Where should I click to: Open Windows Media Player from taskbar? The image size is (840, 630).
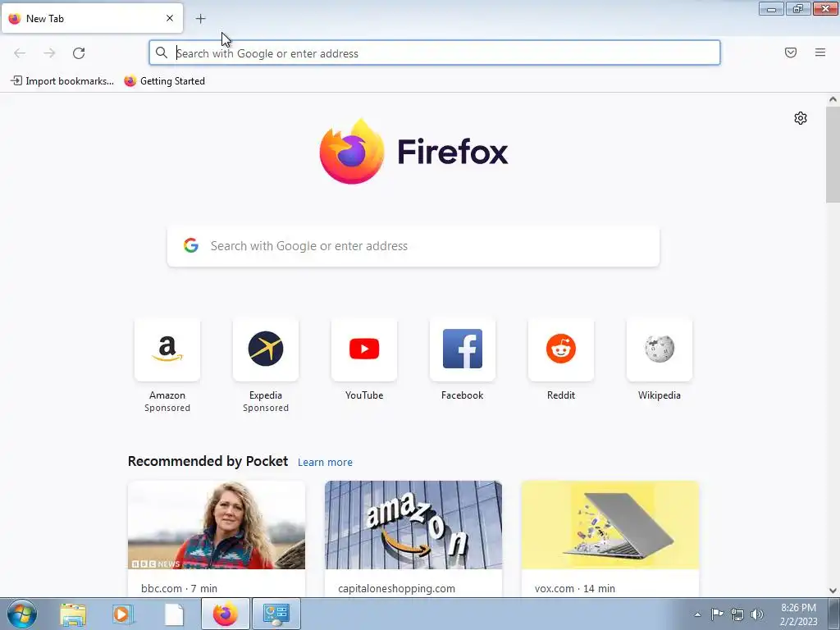(123, 614)
